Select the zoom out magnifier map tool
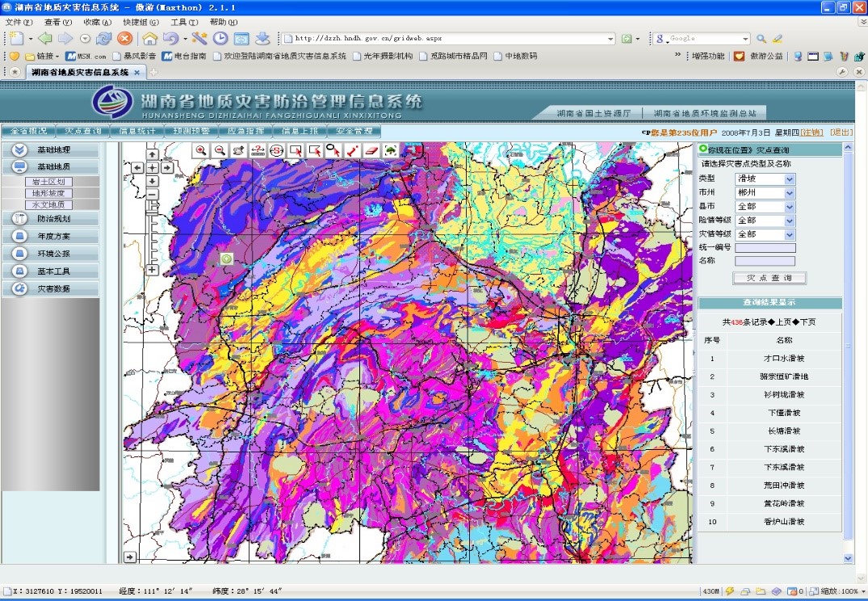Viewport: 868px width, 601px height. [220, 150]
